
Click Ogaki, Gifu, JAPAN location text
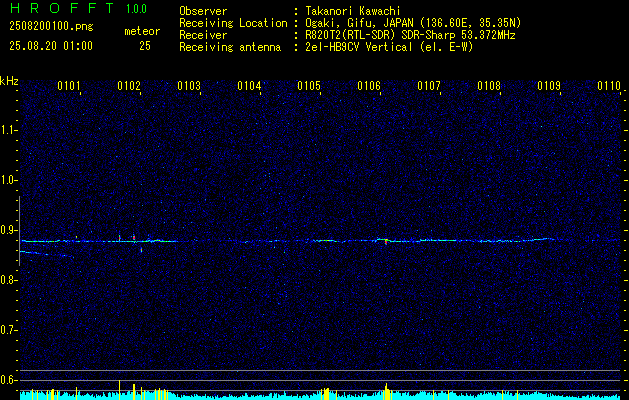(413, 23)
